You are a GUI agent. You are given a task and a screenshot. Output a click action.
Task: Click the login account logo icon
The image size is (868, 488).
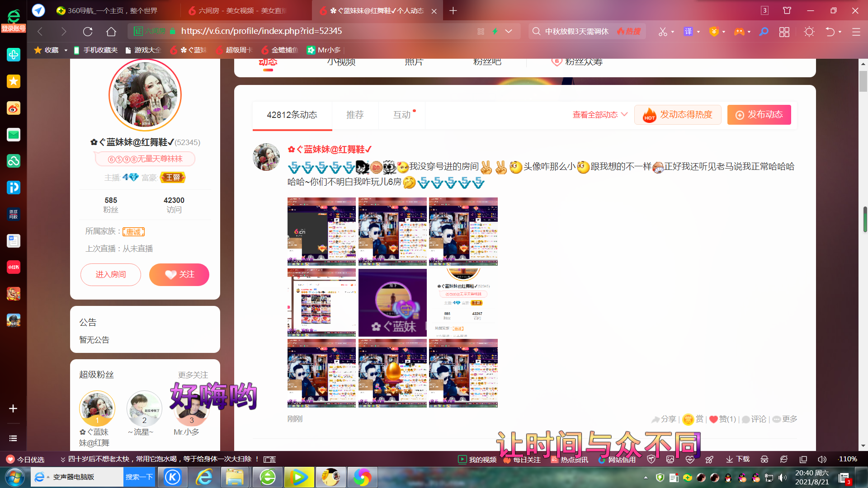(14, 21)
